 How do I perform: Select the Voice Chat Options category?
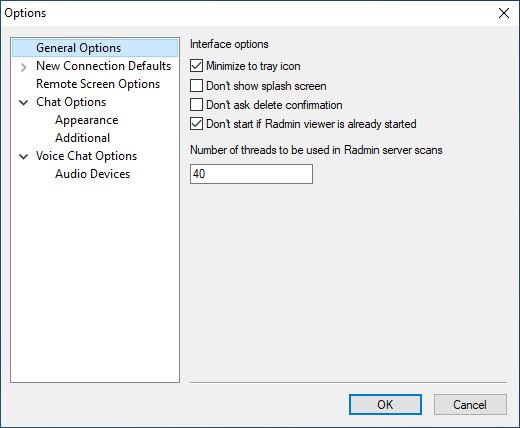[x=87, y=156]
